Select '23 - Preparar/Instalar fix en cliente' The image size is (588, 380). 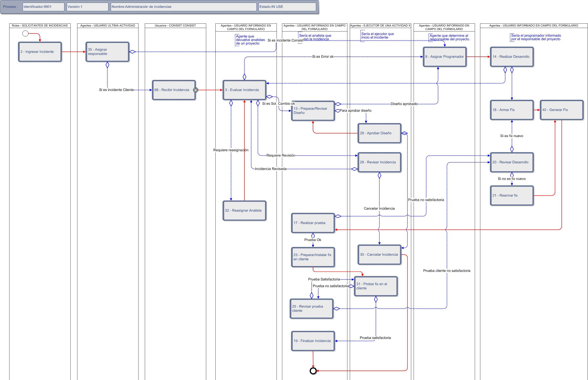[313, 257]
